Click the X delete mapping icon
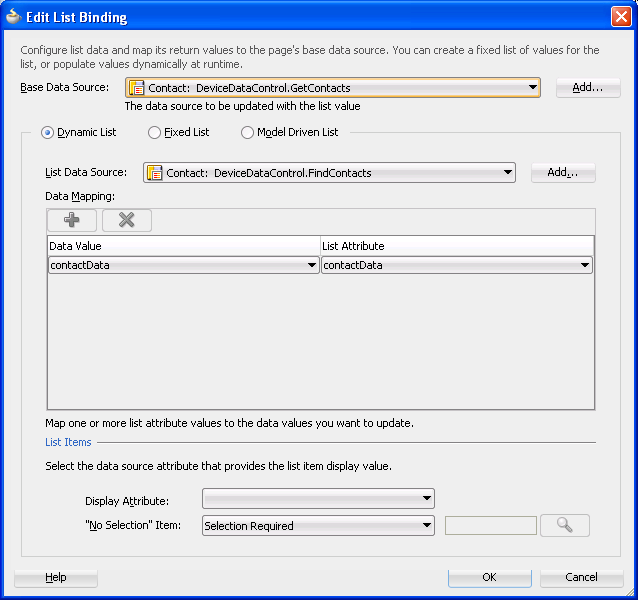This screenshot has width=638, height=600. (127, 220)
